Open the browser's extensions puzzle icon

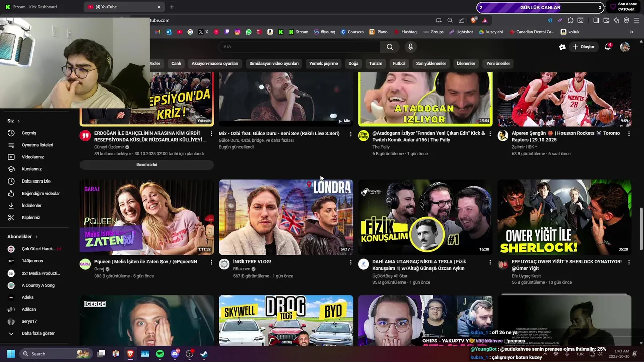click(570, 20)
